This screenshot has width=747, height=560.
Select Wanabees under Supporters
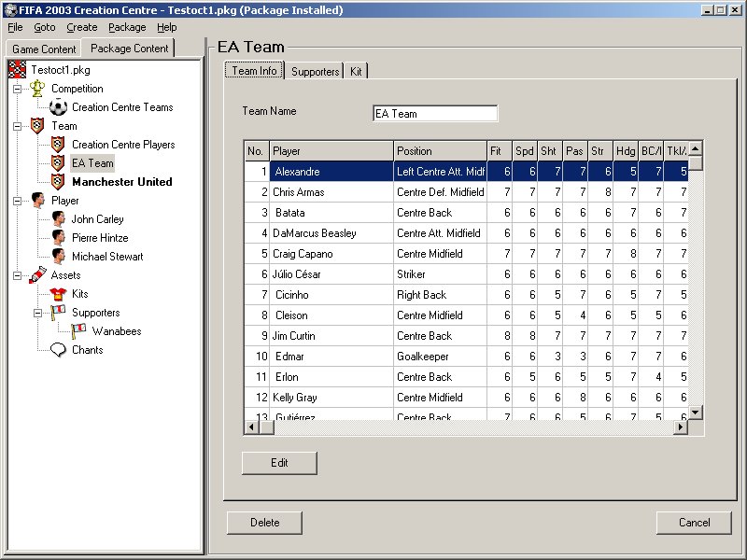pyautogui.click(x=117, y=331)
